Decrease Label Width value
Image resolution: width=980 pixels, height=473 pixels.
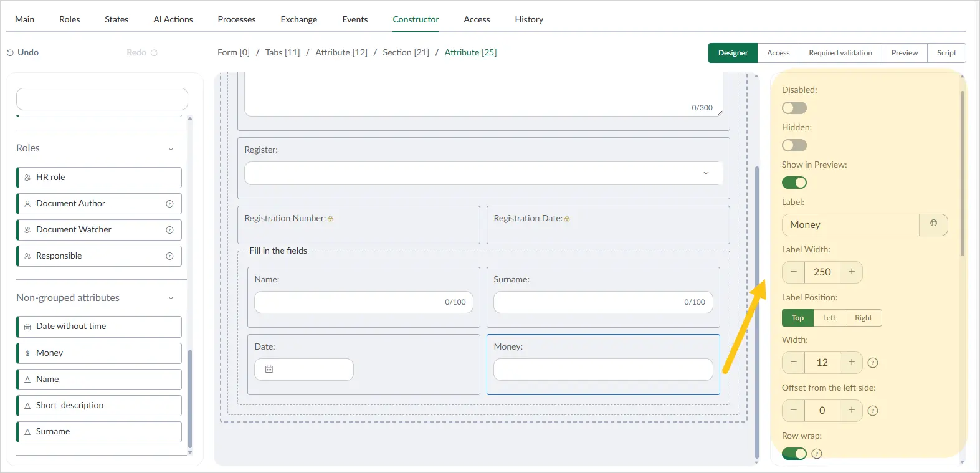pos(793,272)
